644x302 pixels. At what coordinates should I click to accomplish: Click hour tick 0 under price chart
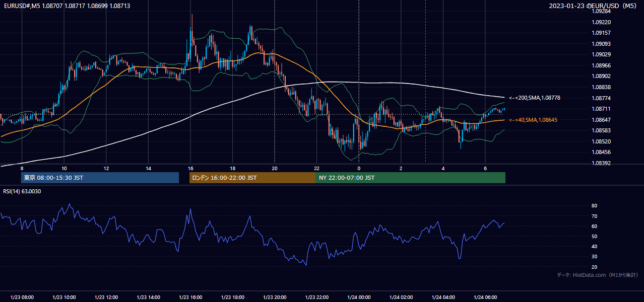(359, 168)
